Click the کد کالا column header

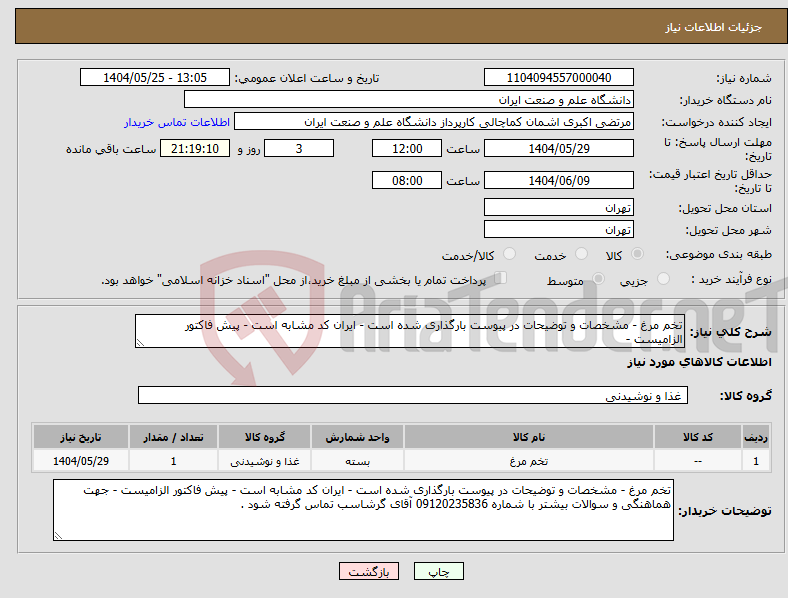698,437
